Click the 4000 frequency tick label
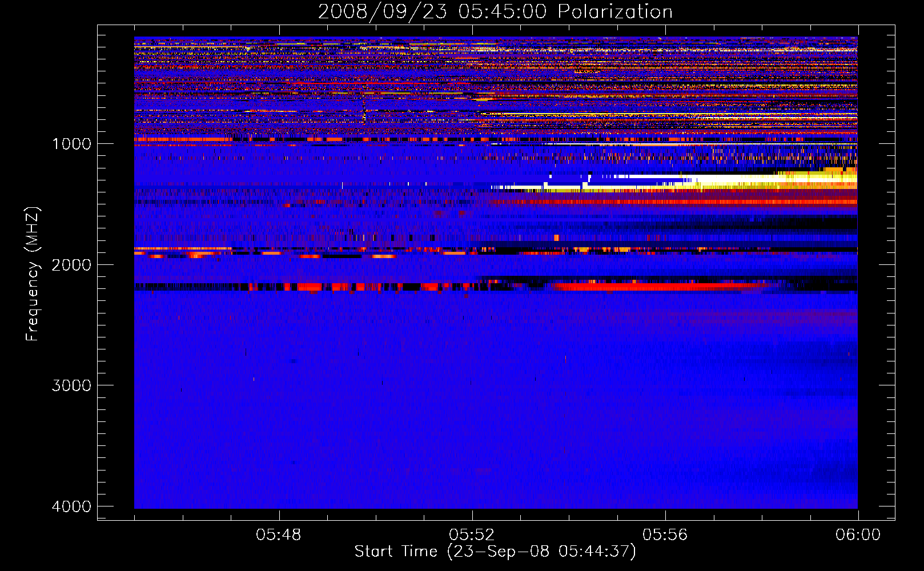924x571 pixels. tap(71, 506)
